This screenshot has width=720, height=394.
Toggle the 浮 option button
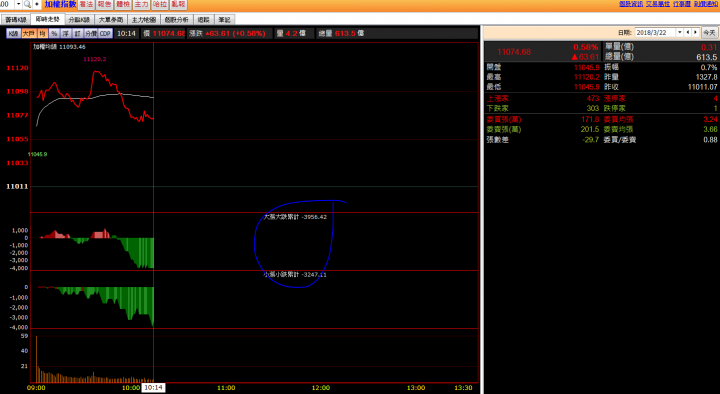tap(66, 34)
